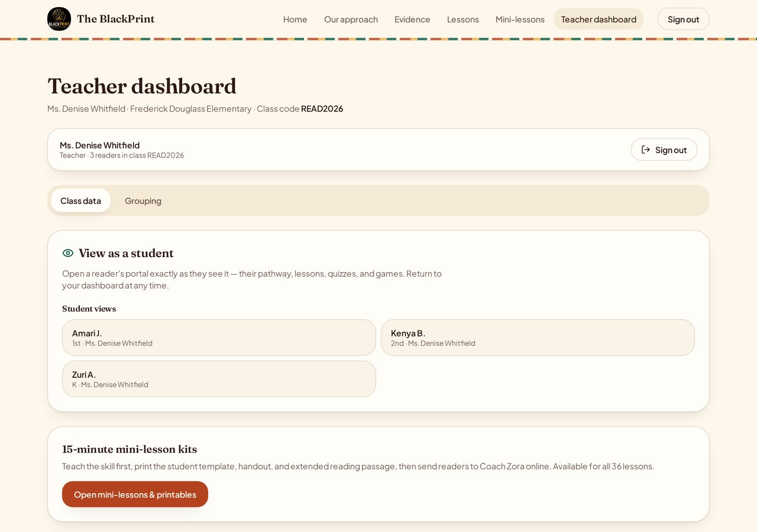Click '2nd · Ms. Denise Whitfield' under Kenya B.
The width and height of the screenshot is (757, 532).
[x=433, y=343]
